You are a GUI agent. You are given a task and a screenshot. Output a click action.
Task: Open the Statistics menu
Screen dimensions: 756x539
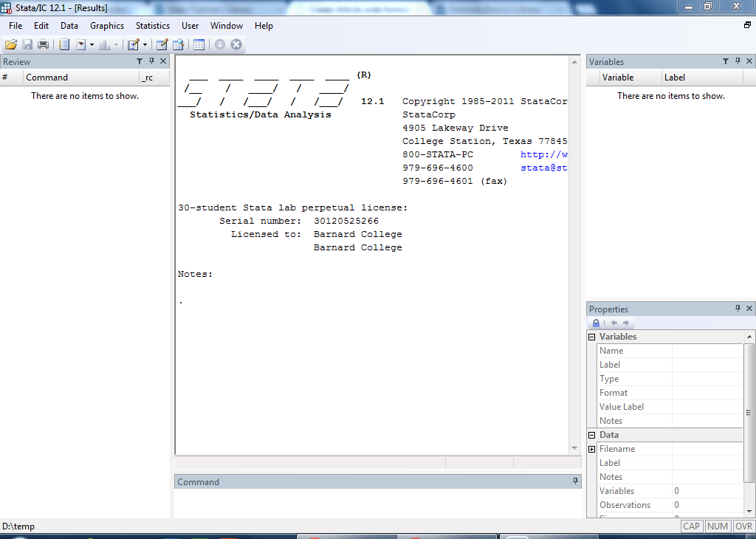pyautogui.click(x=153, y=26)
